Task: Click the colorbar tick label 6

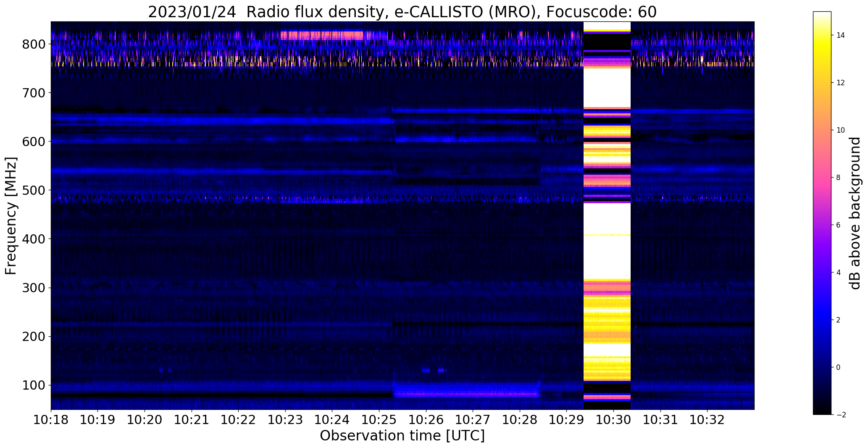Action: tap(839, 225)
